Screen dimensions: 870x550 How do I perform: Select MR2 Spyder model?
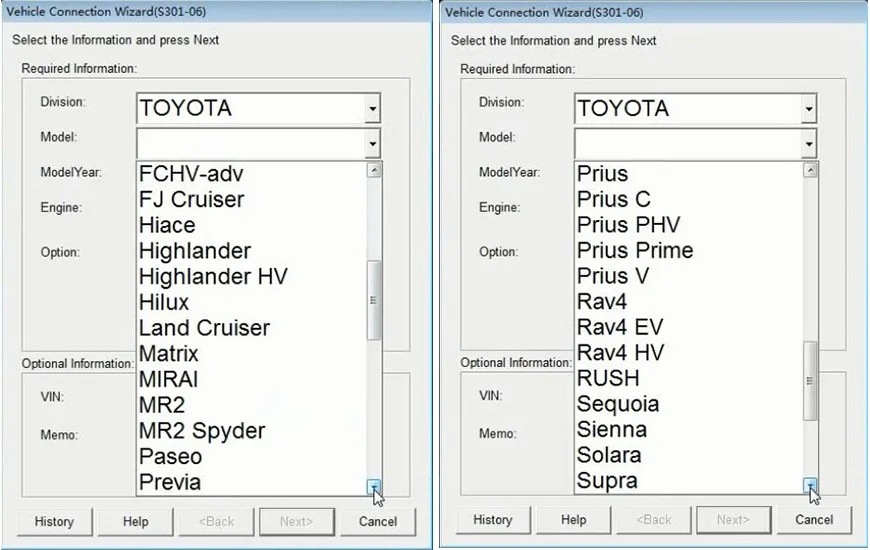(x=251, y=431)
